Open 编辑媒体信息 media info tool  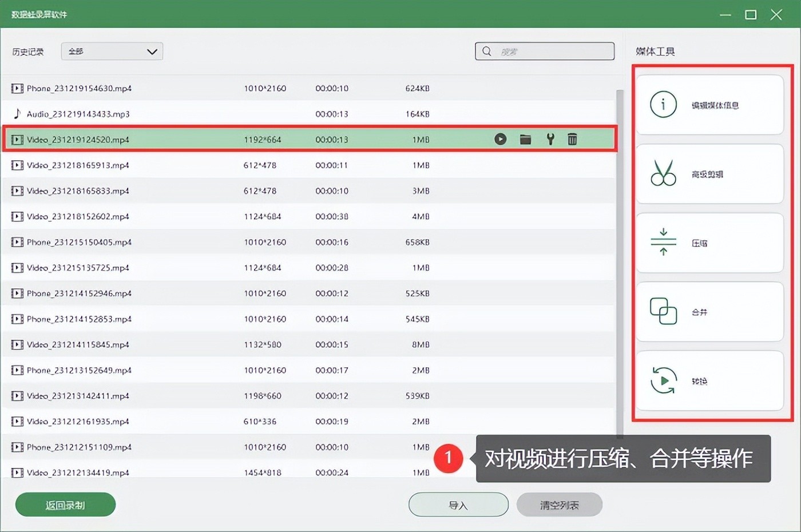(x=709, y=105)
